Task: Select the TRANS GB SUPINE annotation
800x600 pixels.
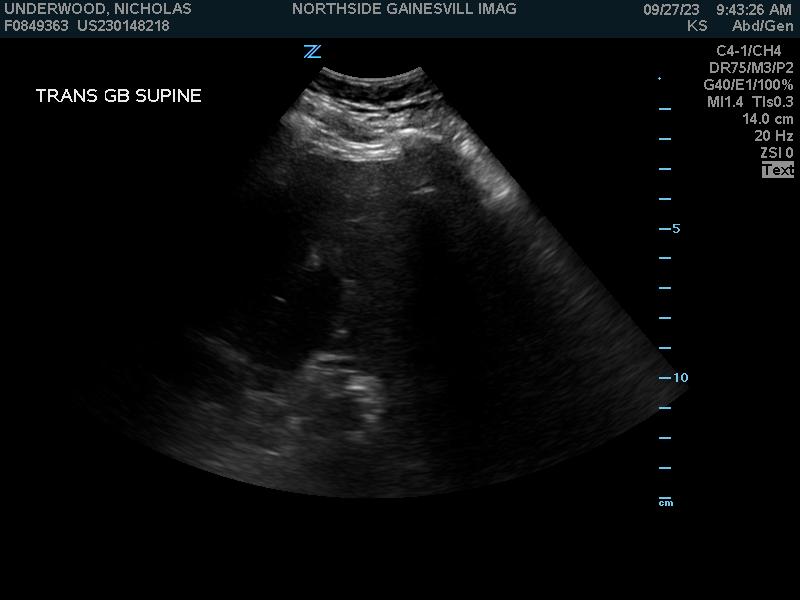Action: pos(118,96)
